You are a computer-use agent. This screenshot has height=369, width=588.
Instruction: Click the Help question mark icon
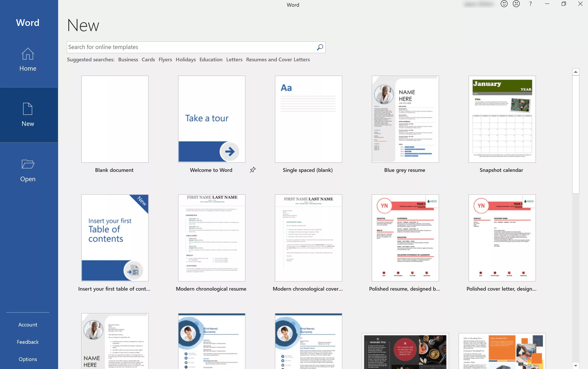pos(531,4)
